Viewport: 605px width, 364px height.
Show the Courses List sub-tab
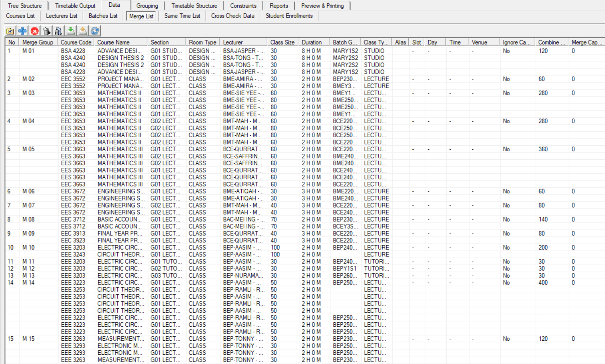(20, 16)
